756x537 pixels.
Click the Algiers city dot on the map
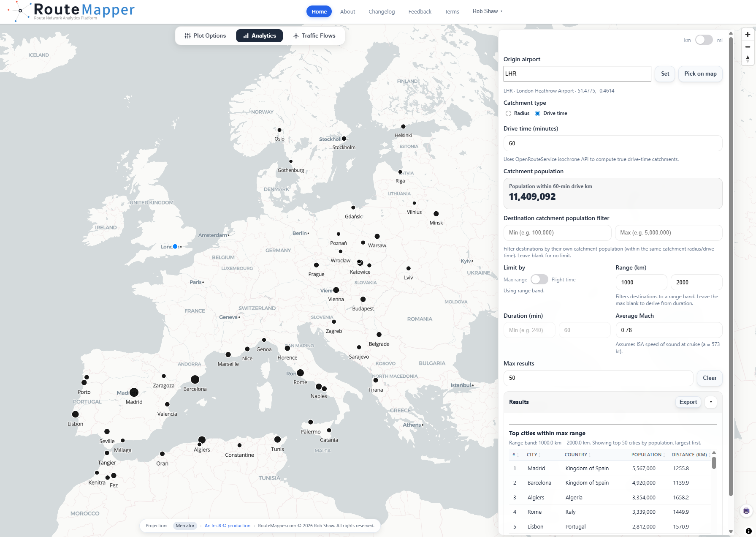coord(202,440)
